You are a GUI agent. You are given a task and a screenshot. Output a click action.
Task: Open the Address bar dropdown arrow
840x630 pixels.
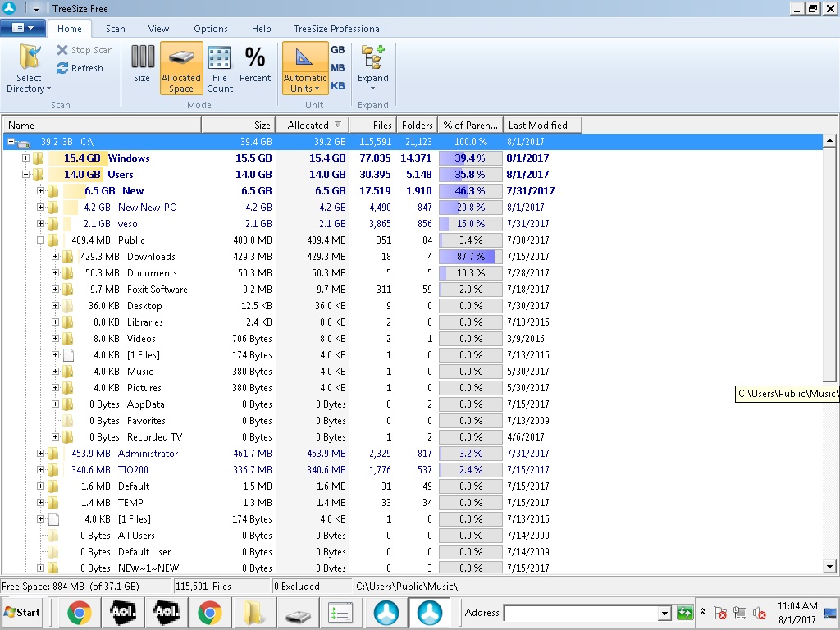(x=664, y=613)
